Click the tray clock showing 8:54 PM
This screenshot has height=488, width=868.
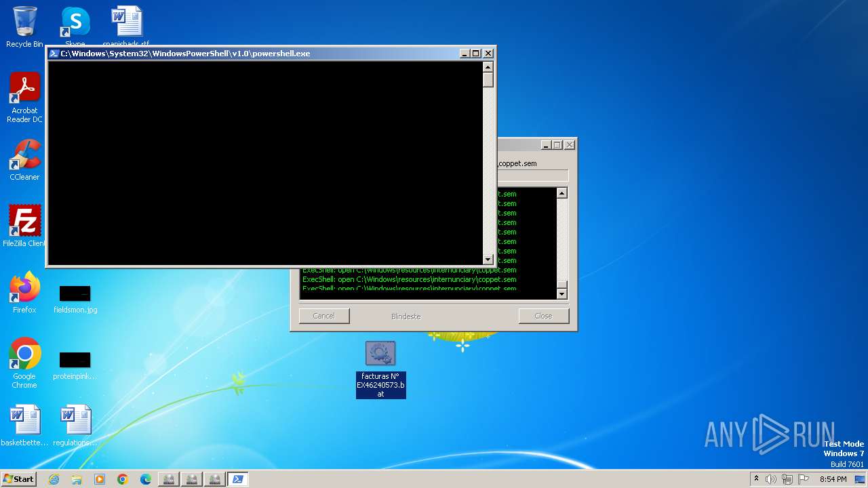[833, 479]
